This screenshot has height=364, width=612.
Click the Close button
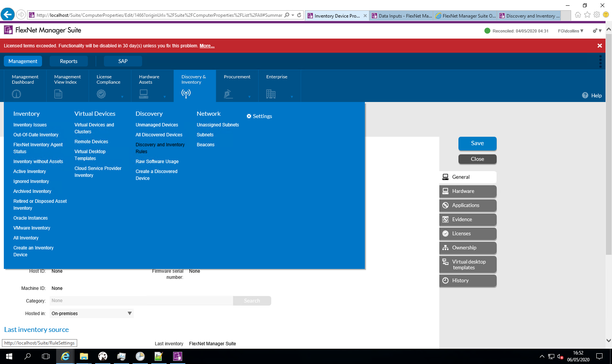(478, 159)
